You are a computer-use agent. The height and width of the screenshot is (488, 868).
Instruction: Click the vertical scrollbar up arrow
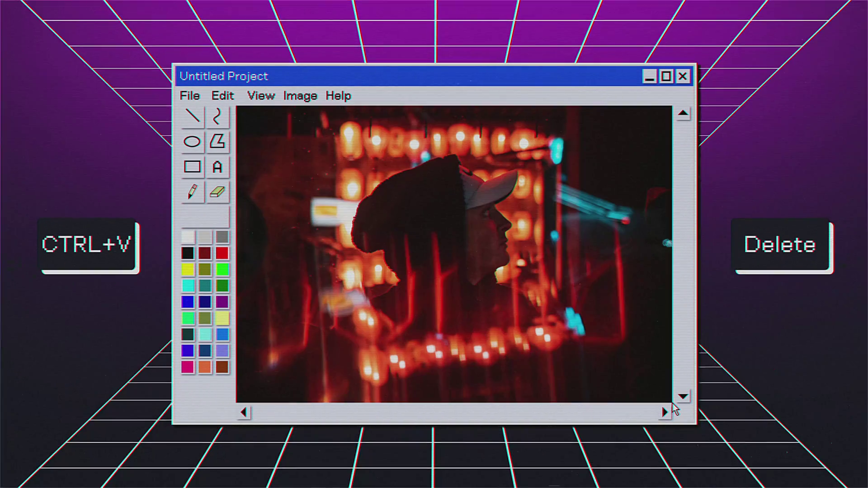683,113
